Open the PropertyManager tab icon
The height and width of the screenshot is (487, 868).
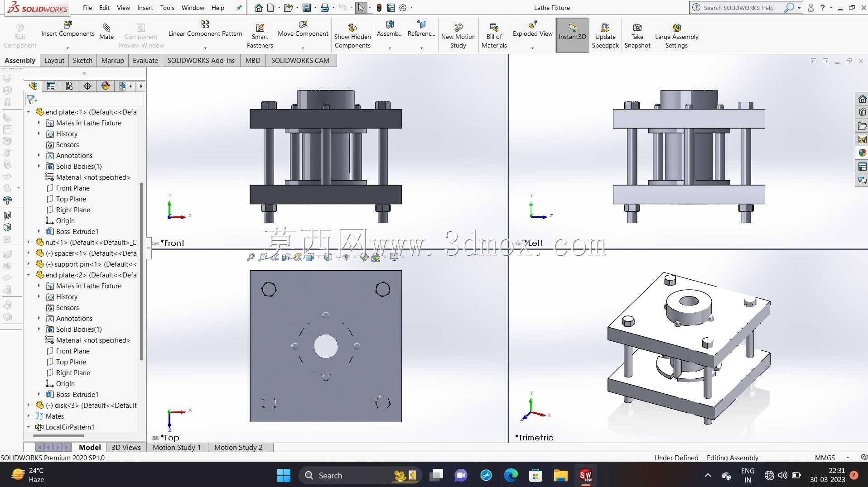click(x=51, y=86)
